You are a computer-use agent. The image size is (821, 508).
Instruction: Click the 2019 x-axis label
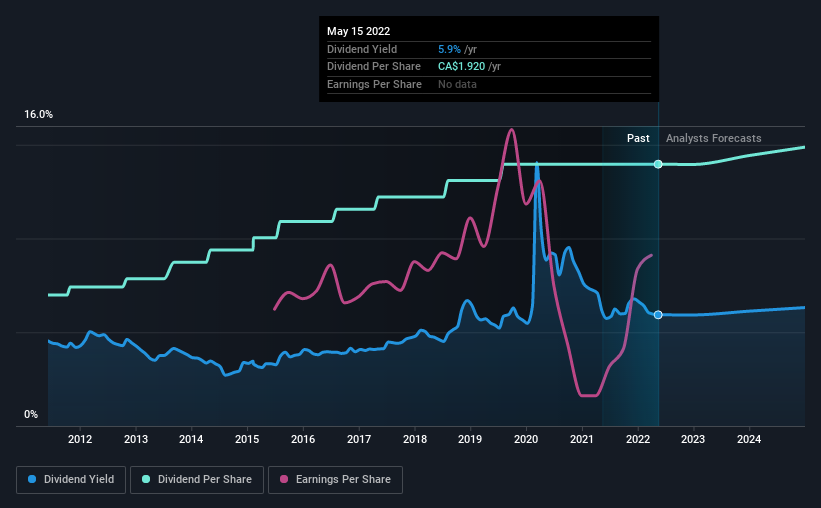click(x=470, y=439)
